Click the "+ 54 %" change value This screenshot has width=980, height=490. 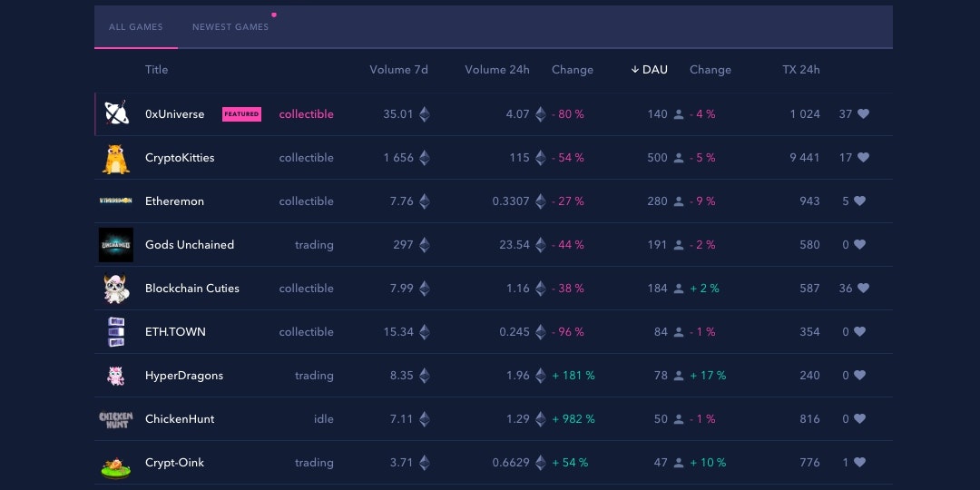coord(570,463)
